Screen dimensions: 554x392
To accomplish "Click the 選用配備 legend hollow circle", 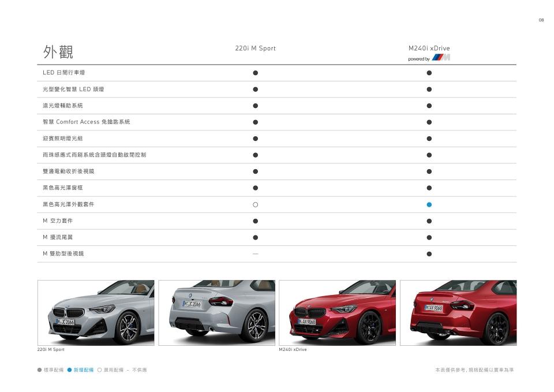I will [99, 370].
